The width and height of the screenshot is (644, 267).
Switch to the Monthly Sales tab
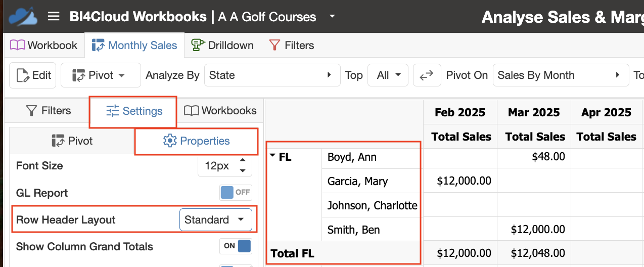pyautogui.click(x=134, y=45)
